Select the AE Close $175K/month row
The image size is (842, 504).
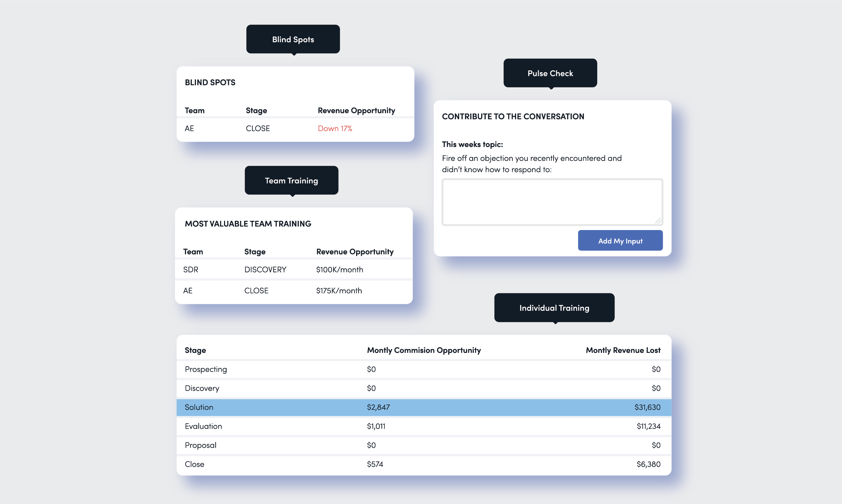[293, 291]
